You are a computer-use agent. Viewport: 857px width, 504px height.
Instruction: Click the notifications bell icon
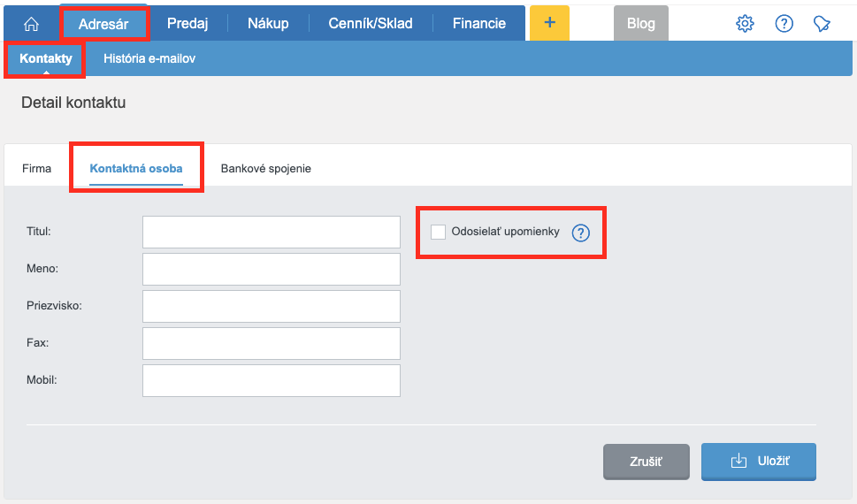coord(823,24)
